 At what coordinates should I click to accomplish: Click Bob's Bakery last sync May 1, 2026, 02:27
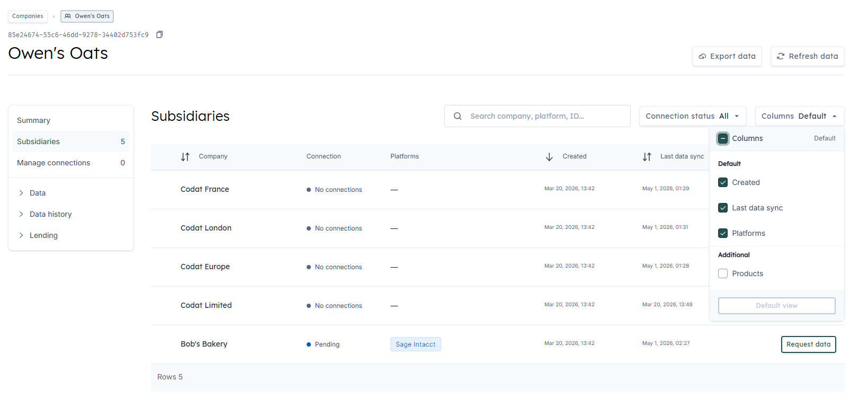point(666,343)
